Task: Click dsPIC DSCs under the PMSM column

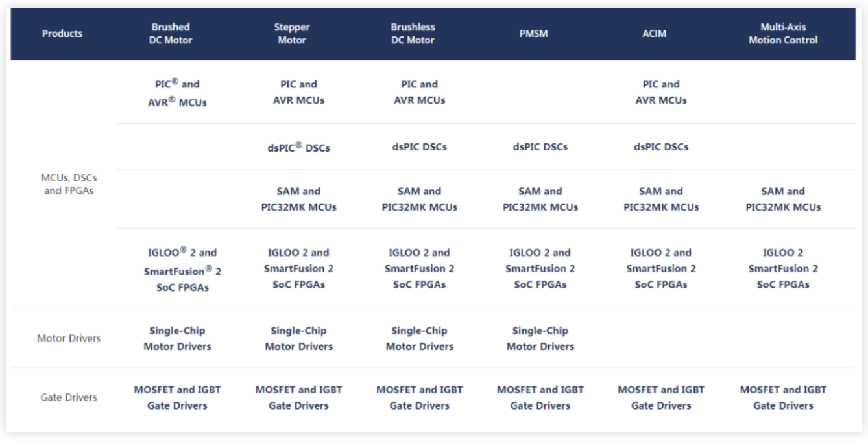Action: [540, 147]
